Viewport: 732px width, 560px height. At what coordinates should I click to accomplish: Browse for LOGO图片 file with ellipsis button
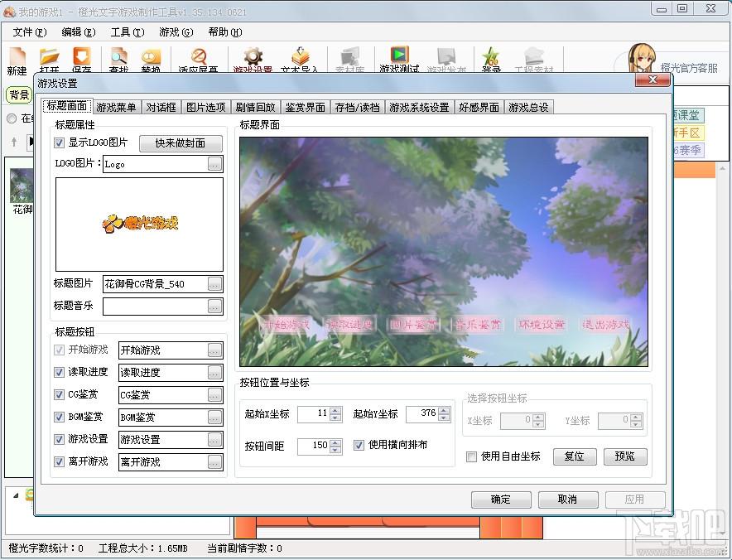click(x=214, y=164)
